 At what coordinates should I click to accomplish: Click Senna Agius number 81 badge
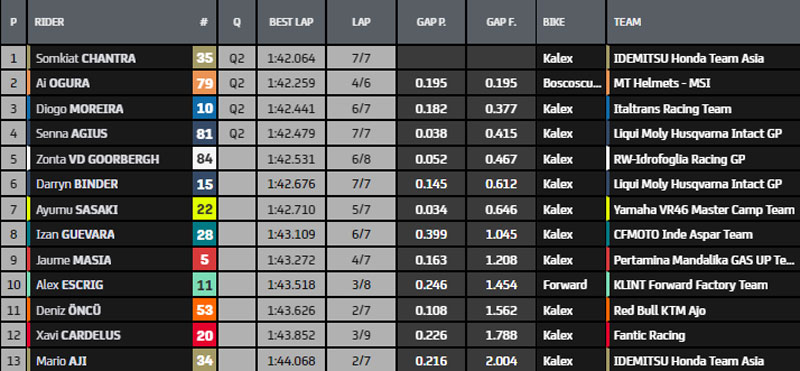tap(205, 134)
